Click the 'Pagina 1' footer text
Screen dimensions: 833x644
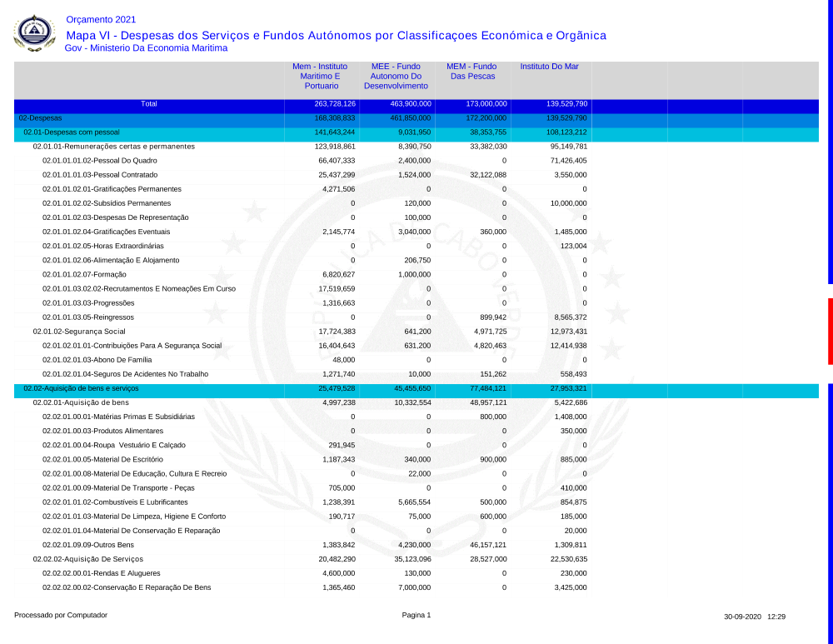[x=416, y=615]
